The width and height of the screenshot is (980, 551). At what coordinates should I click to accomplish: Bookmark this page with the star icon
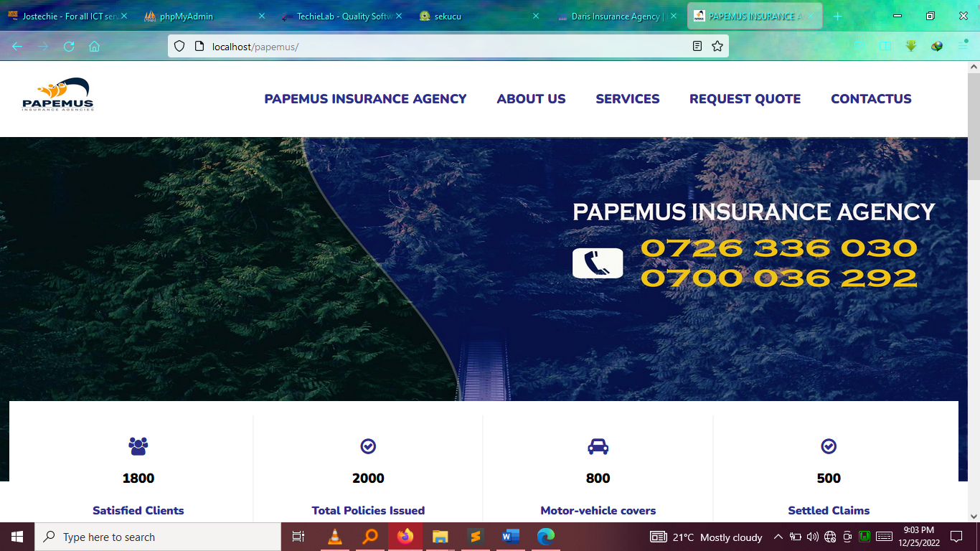717,47
